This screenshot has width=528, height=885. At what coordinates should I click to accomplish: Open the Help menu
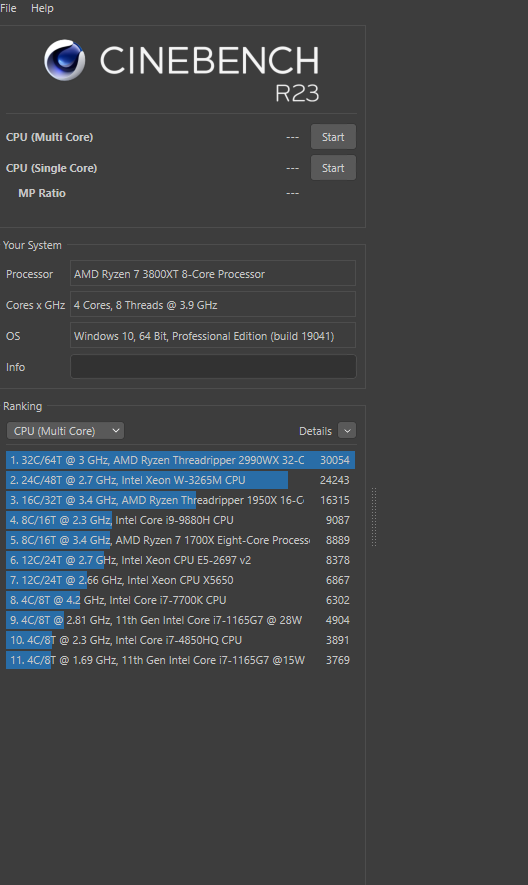point(42,8)
